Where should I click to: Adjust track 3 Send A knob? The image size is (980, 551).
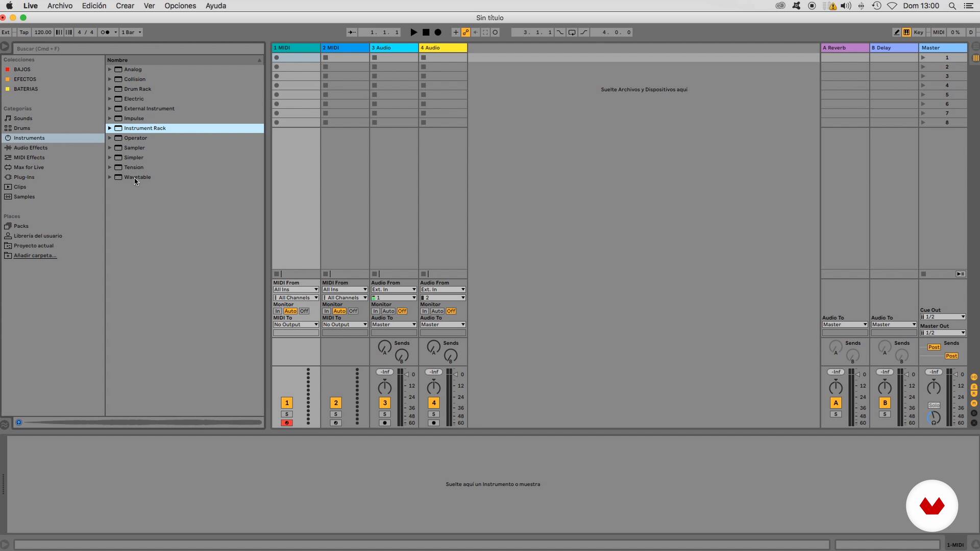point(384,347)
